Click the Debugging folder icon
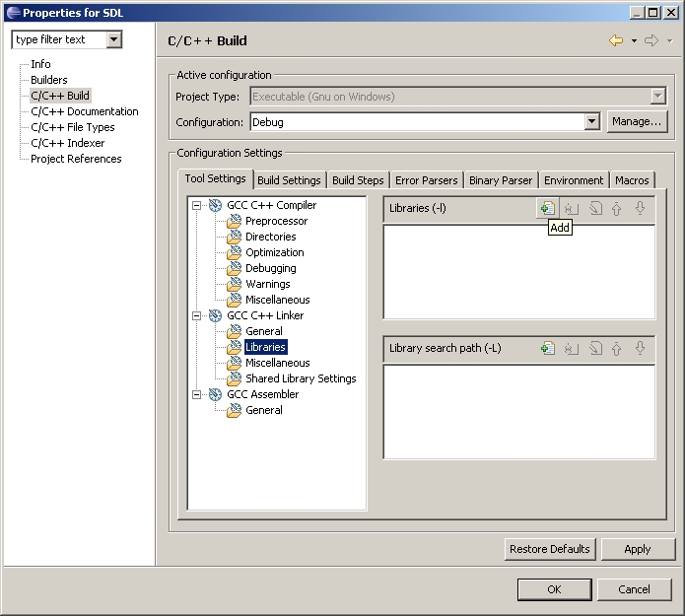Image resolution: width=685 pixels, height=616 pixels. (235, 268)
